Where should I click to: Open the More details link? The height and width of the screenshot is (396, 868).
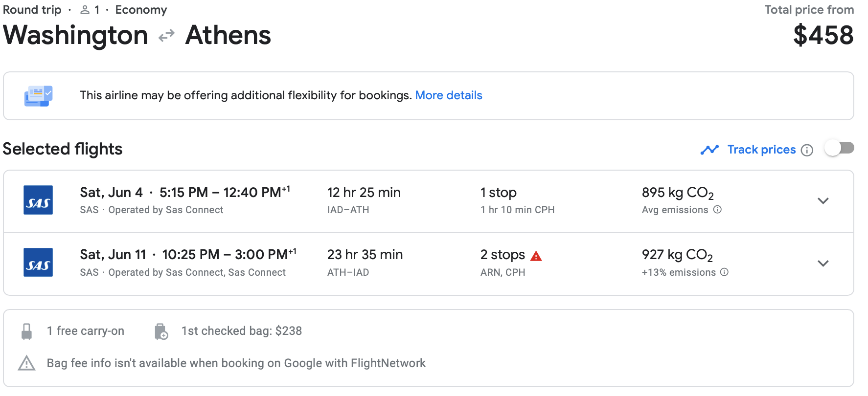tap(449, 95)
